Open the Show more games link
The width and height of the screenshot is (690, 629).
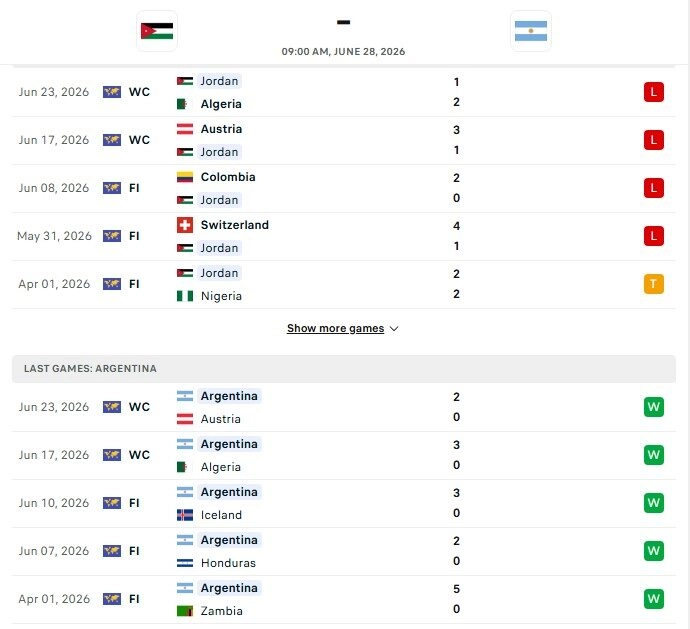(x=335, y=328)
